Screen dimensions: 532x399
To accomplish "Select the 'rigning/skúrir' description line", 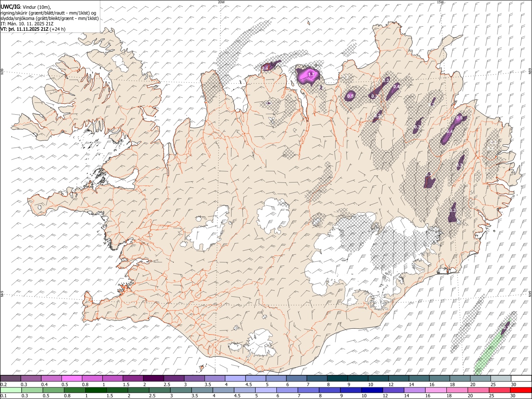I will (48, 12).
